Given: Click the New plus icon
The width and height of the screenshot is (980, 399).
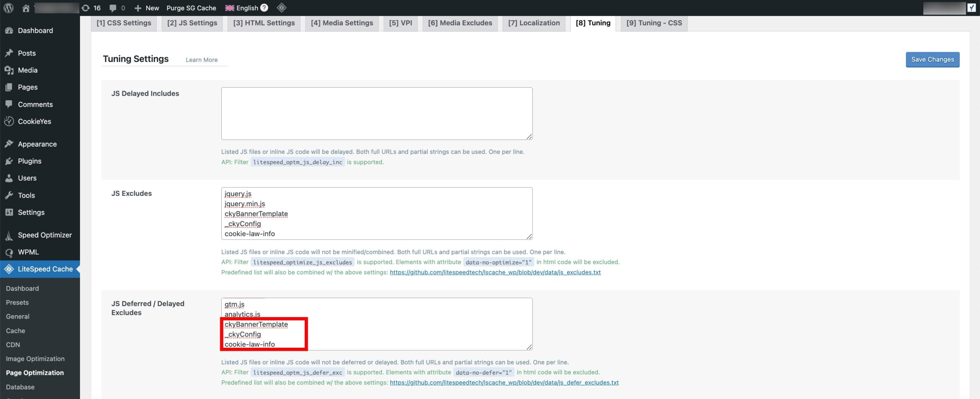Looking at the screenshot, I should tap(138, 8).
